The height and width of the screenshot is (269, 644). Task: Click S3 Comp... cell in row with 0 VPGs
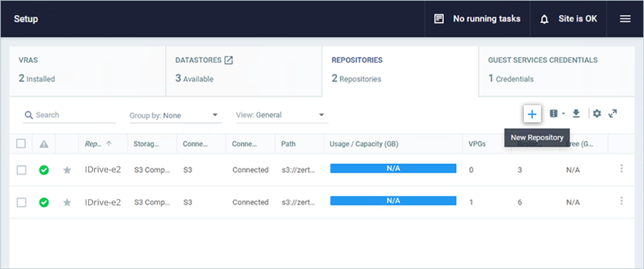(x=152, y=170)
